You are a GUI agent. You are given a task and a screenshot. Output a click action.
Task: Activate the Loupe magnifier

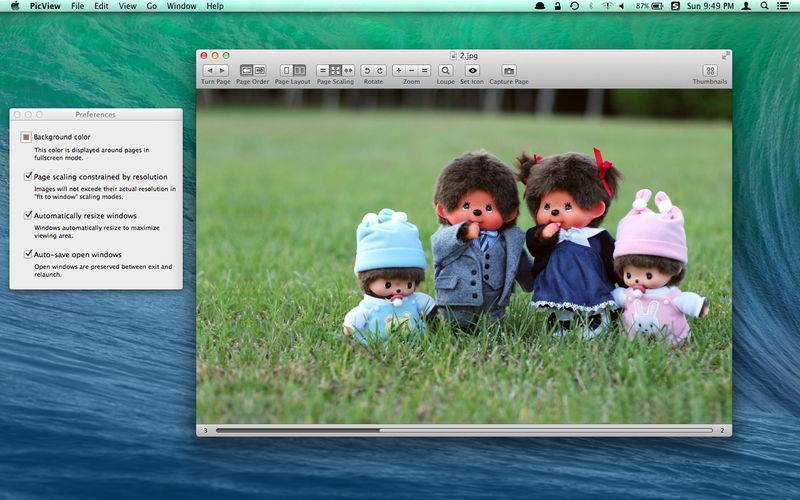(445, 70)
